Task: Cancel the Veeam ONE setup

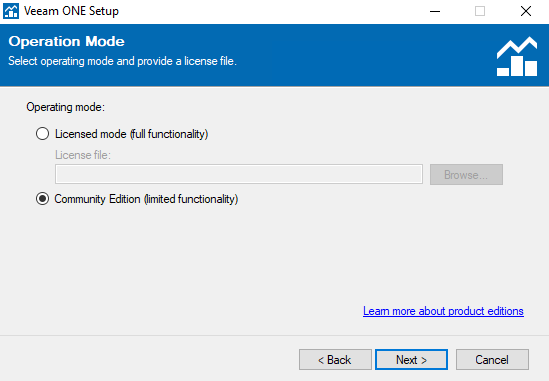Action: click(492, 359)
